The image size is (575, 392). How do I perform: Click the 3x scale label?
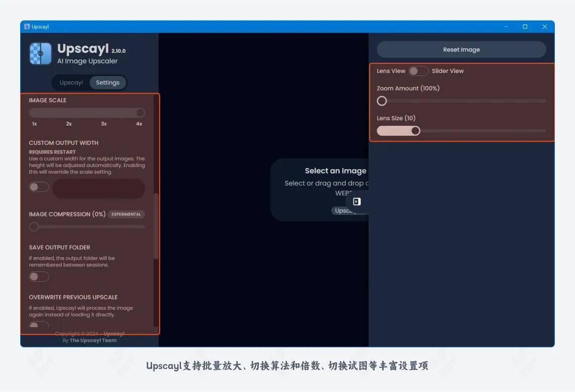click(104, 124)
